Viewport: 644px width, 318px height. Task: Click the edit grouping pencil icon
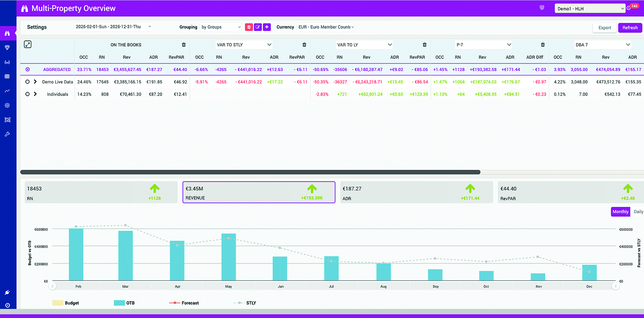[x=258, y=27]
